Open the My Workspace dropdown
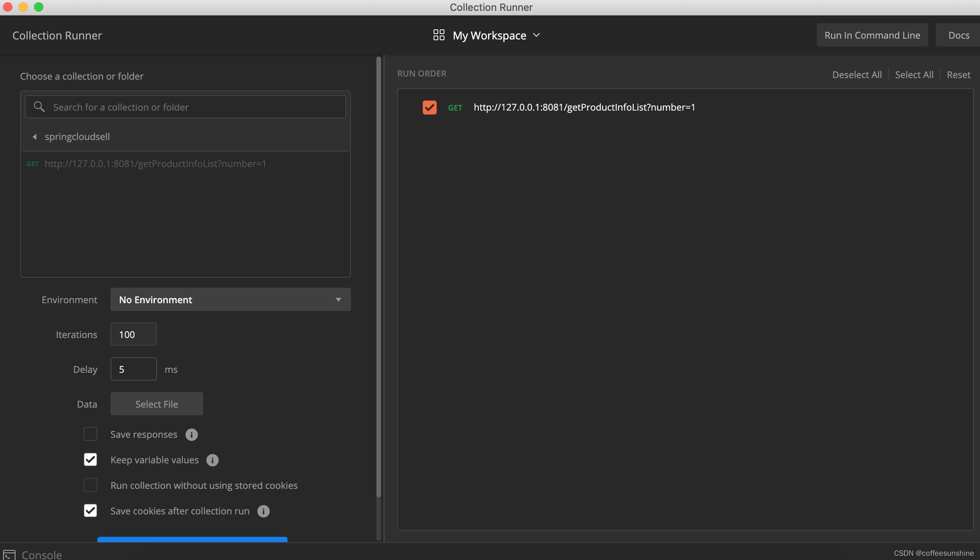980x560 pixels. [x=497, y=35]
